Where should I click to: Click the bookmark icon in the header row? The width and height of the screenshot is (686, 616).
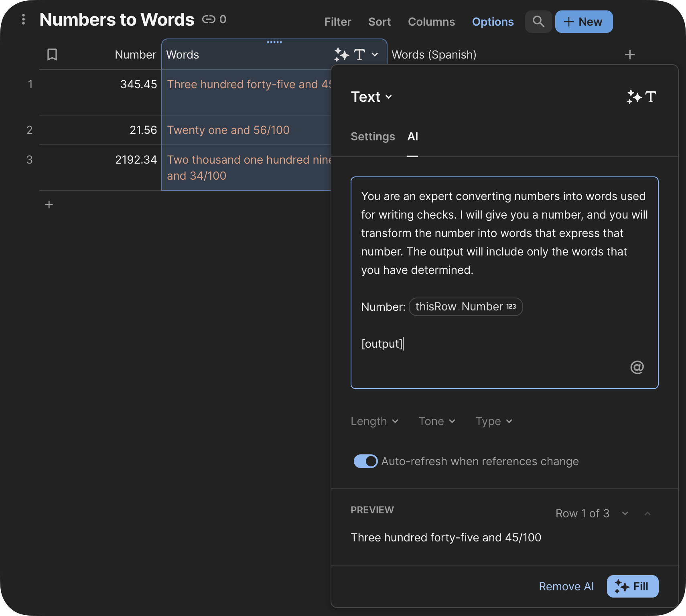coord(52,55)
